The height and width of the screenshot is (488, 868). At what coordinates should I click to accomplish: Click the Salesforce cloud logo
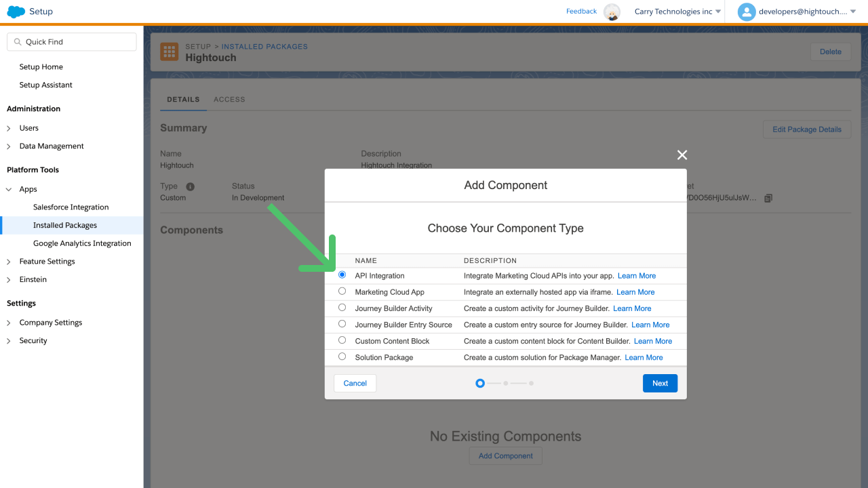pyautogui.click(x=16, y=12)
